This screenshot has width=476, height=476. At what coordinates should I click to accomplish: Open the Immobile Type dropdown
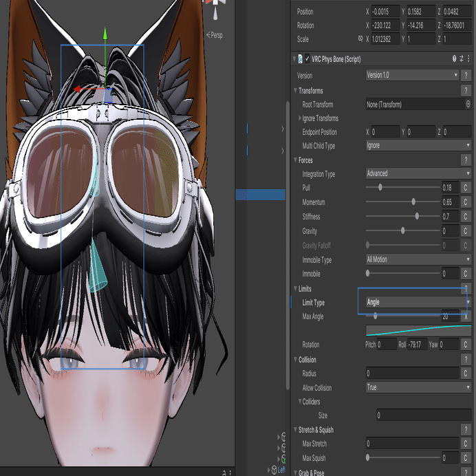[418, 259]
